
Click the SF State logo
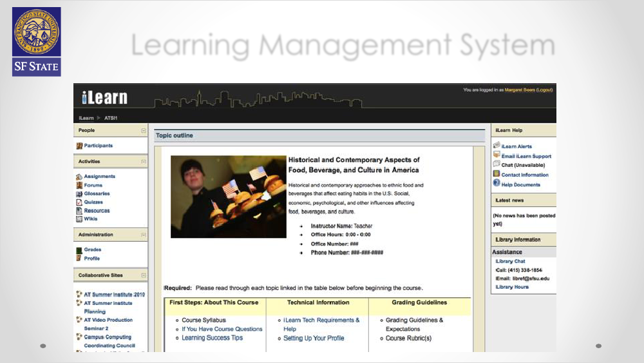coord(37,41)
